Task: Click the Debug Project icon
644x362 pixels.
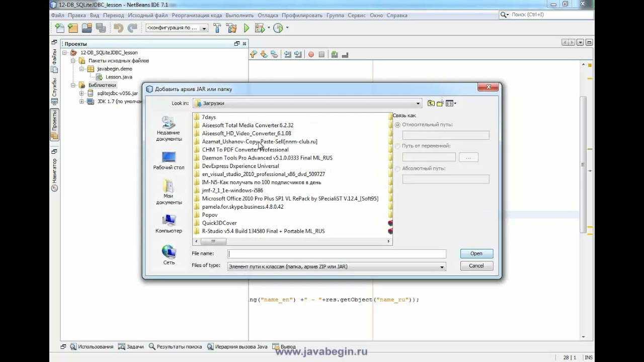Action: tap(260, 28)
